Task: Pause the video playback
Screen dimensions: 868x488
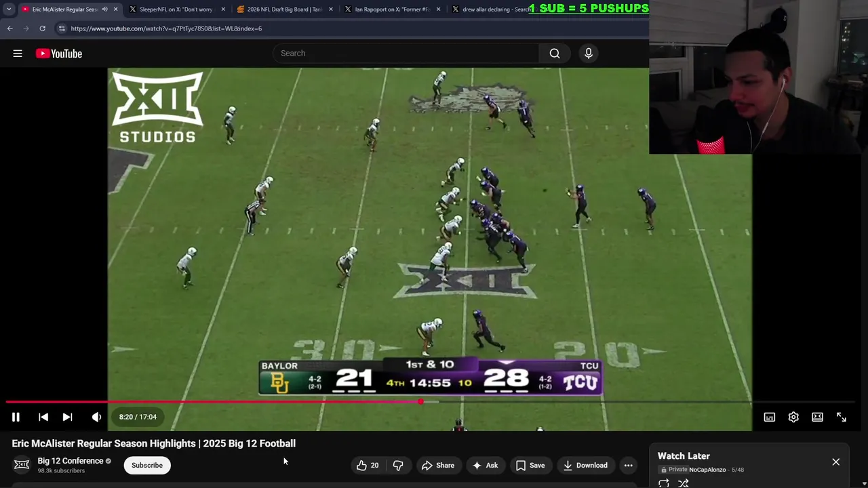Action: (16, 417)
